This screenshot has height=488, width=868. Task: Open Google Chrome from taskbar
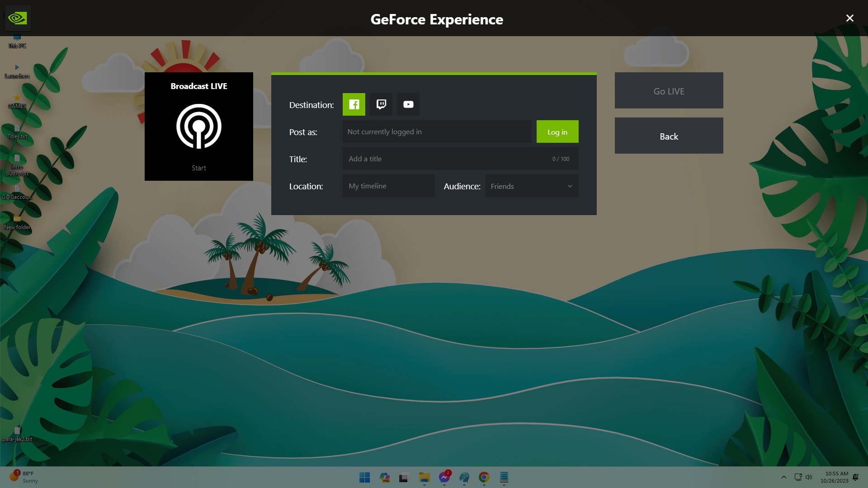[x=484, y=477]
